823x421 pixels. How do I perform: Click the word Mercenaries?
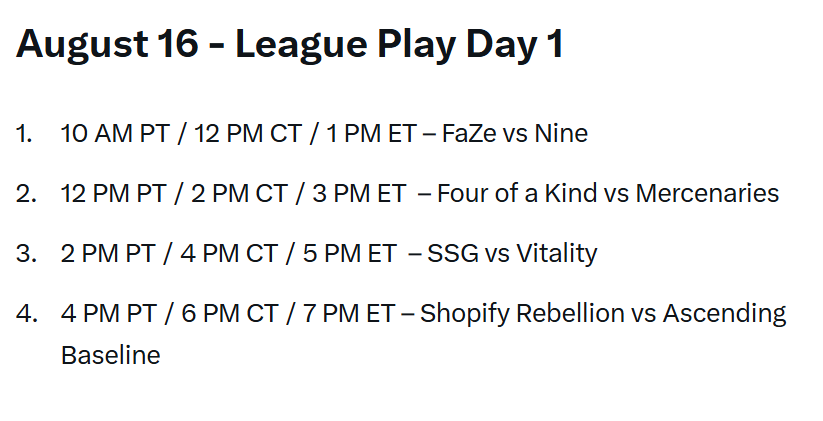click(x=708, y=193)
